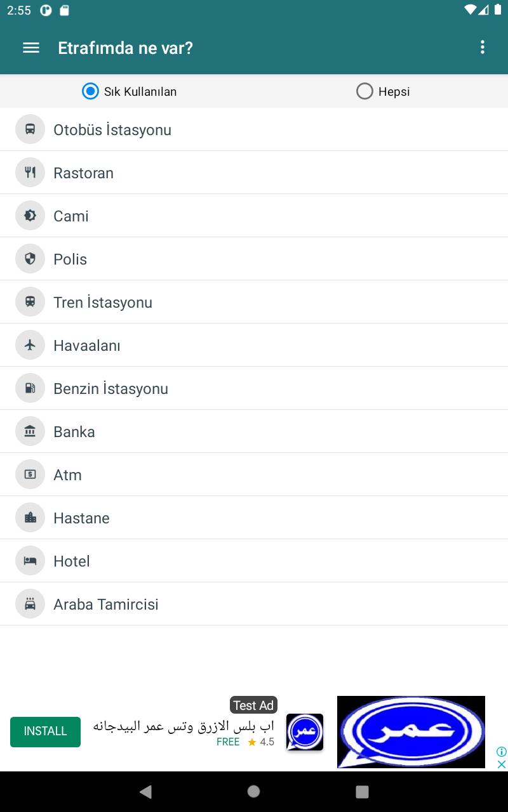The width and height of the screenshot is (508, 812).
Task: Select the Hepsi radio button
Action: tap(364, 91)
